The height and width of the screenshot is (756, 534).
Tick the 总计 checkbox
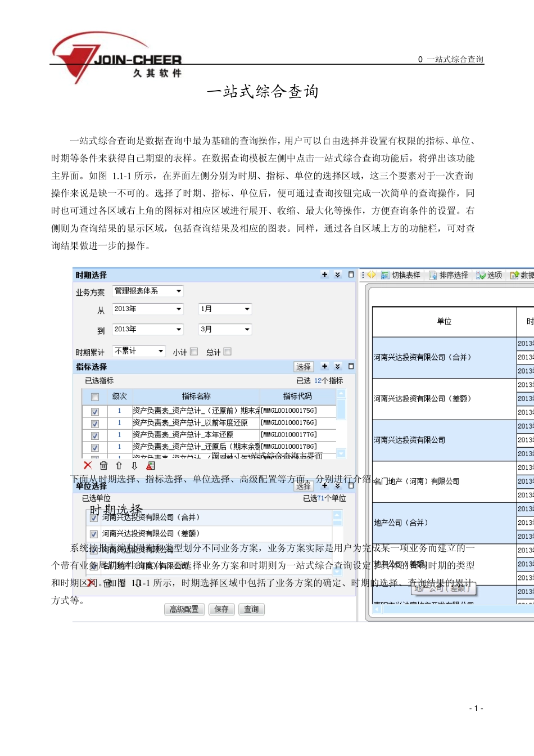tap(228, 352)
